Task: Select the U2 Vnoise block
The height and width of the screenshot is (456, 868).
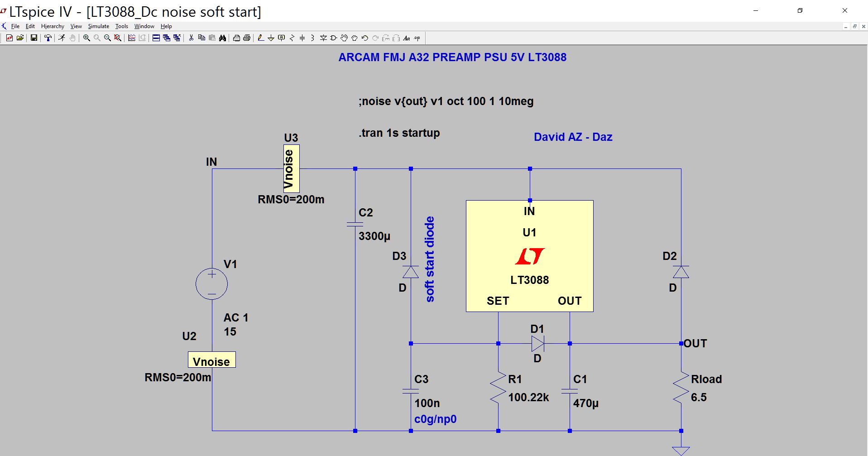Action: tap(211, 360)
